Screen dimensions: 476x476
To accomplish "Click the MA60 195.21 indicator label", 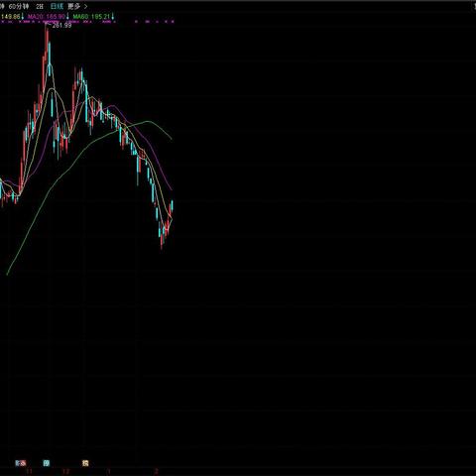I will [91, 16].
